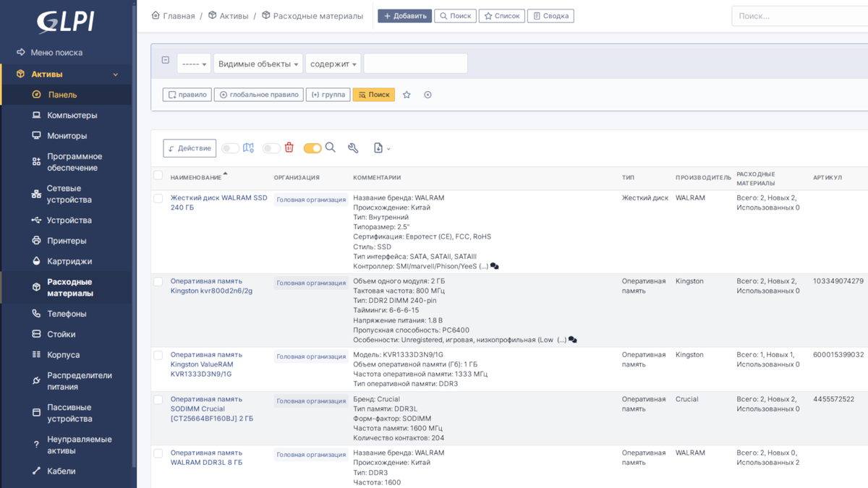Collapse the Активы menu chevron
Screen dimensions: 868x488
point(116,74)
